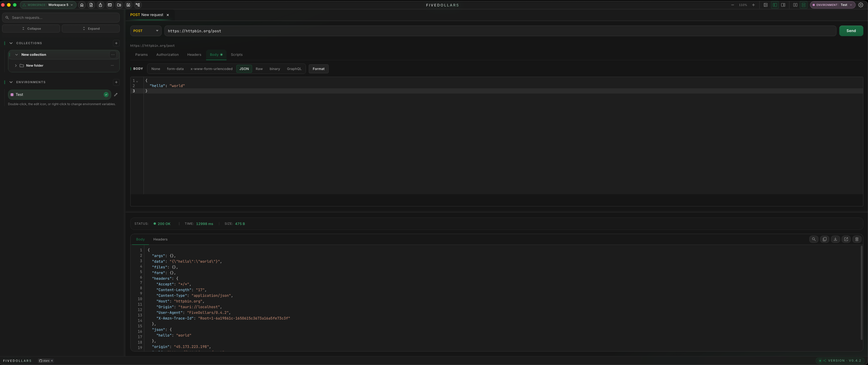Image resolution: width=868 pixels, height=365 pixels.
Task: Click the new folder icon in toolbar
Action: [x=119, y=5]
